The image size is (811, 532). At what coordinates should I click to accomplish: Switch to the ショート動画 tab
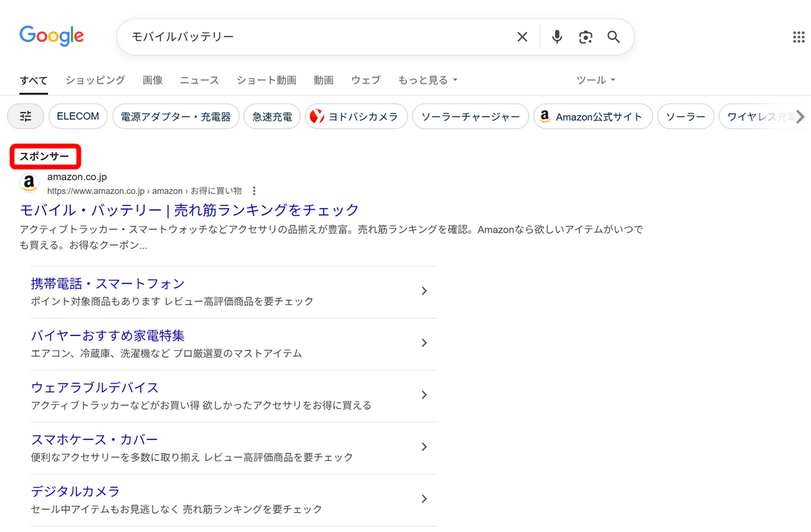coord(266,80)
